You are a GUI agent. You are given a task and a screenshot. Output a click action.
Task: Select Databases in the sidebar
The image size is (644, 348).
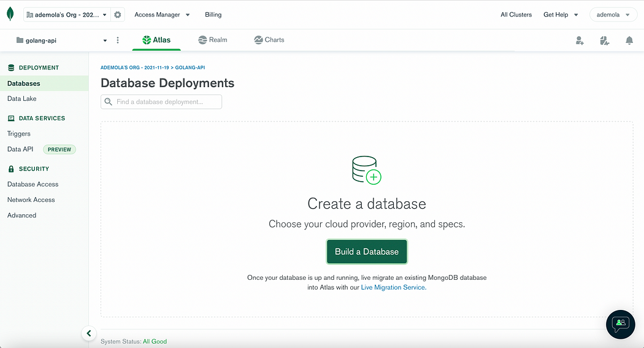click(x=44, y=83)
